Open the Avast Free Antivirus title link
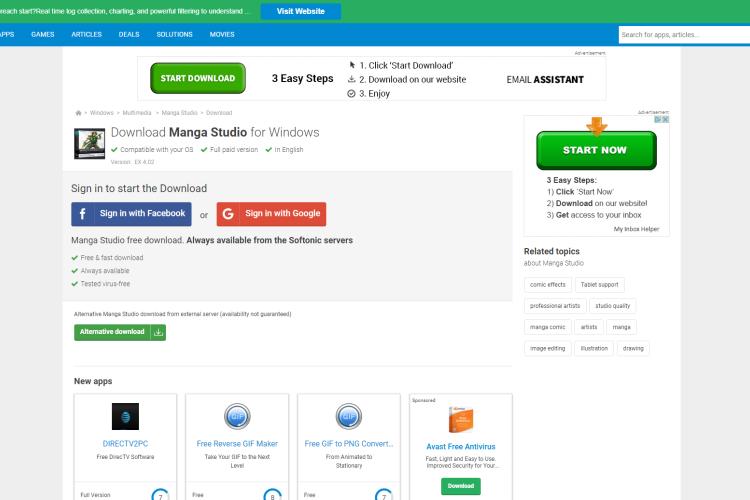 click(461, 446)
